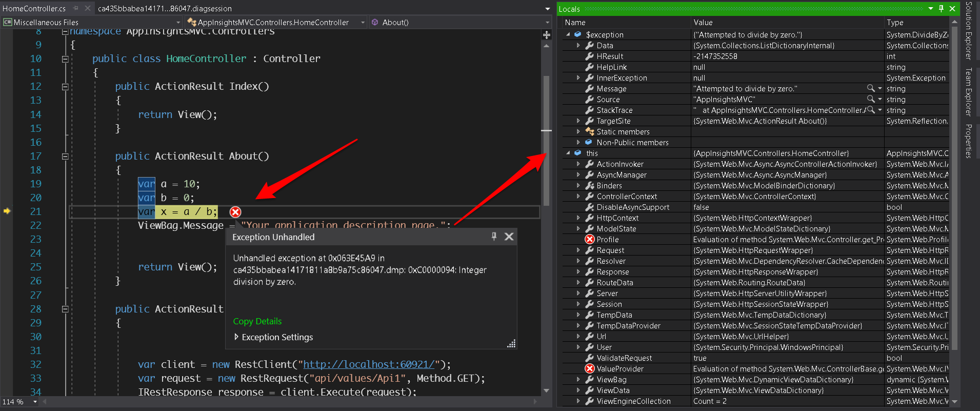Select the HResult row wrench icon

[590, 56]
